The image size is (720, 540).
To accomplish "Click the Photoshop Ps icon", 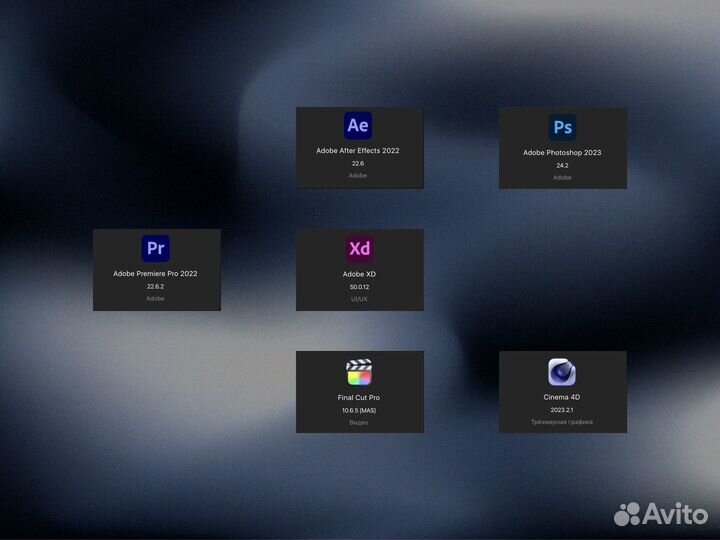I will pos(562,127).
